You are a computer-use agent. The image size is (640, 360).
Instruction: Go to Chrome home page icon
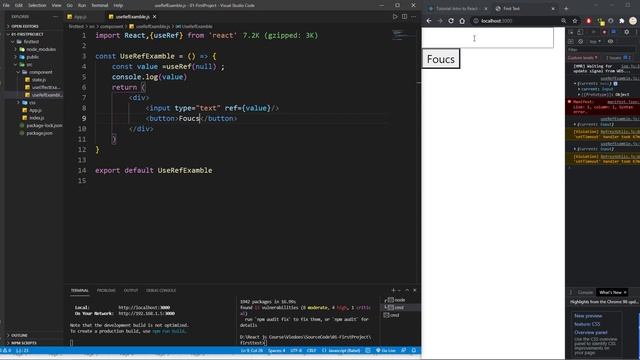tap(462, 21)
